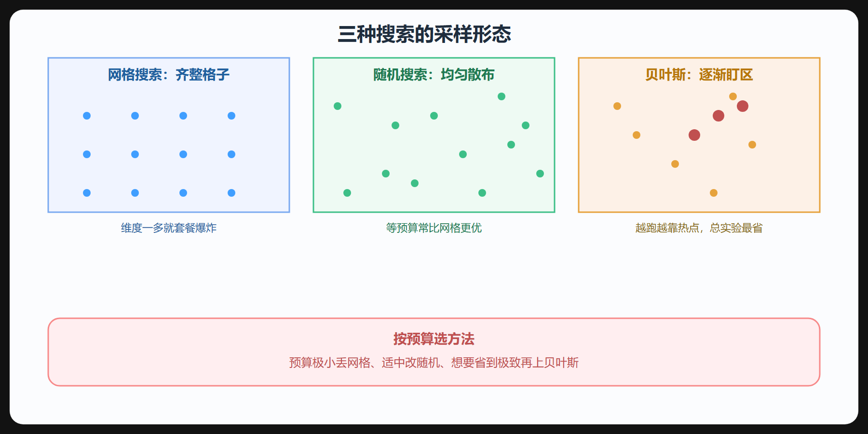Click the middle red dot in Bayesian cluster
The height and width of the screenshot is (434, 868).
click(x=719, y=116)
